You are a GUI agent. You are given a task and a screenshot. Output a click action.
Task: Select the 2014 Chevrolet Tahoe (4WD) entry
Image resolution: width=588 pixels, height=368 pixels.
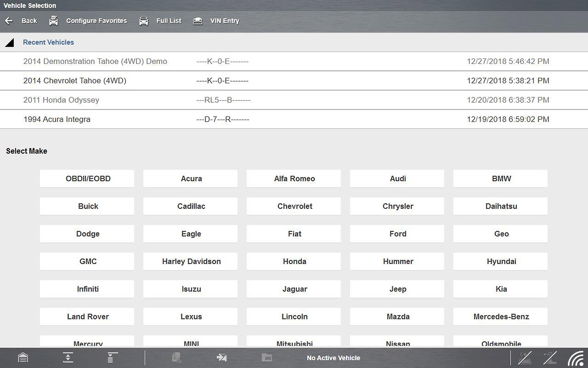coord(74,81)
